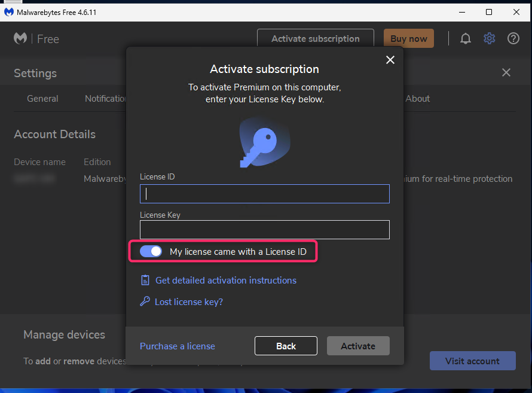The height and width of the screenshot is (393, 532).
Task: Click the 'Account Details' heading
Action: click(54, 135)
